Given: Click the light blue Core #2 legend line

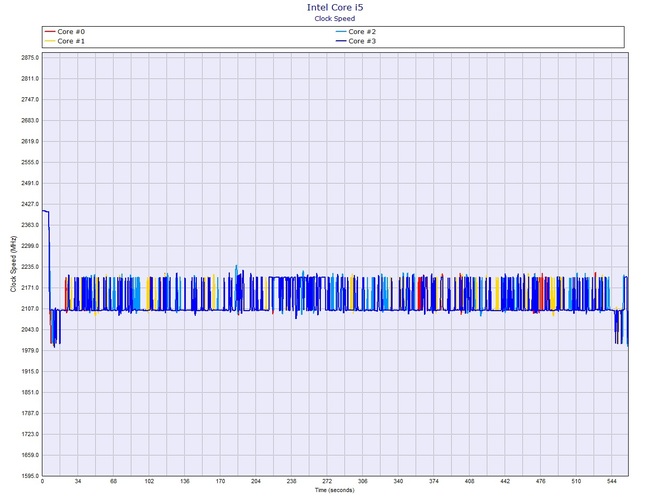Looking at the screenshot, I should pos(341,32).
